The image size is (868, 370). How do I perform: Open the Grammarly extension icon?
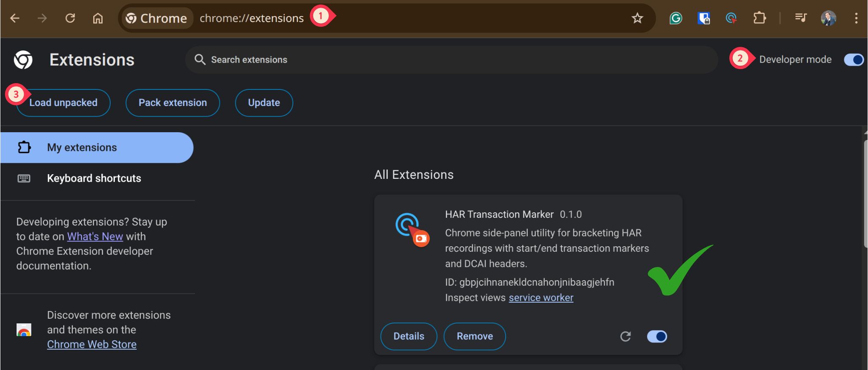pyautogui.click(x=676, y=18)
